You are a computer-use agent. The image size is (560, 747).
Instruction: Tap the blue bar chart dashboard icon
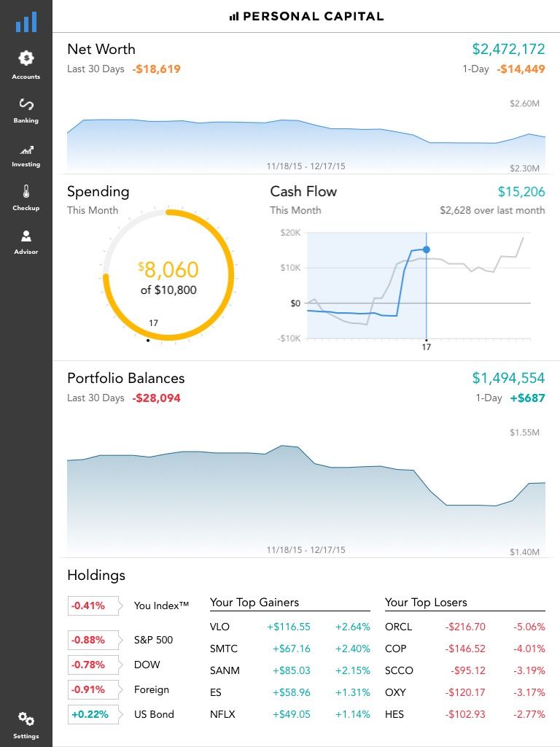[26, 22]
